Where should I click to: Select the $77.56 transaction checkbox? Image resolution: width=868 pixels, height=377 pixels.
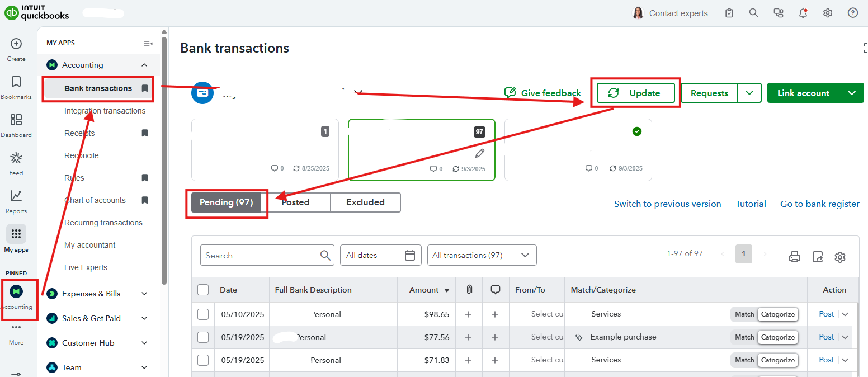click(x=203, y=337)
